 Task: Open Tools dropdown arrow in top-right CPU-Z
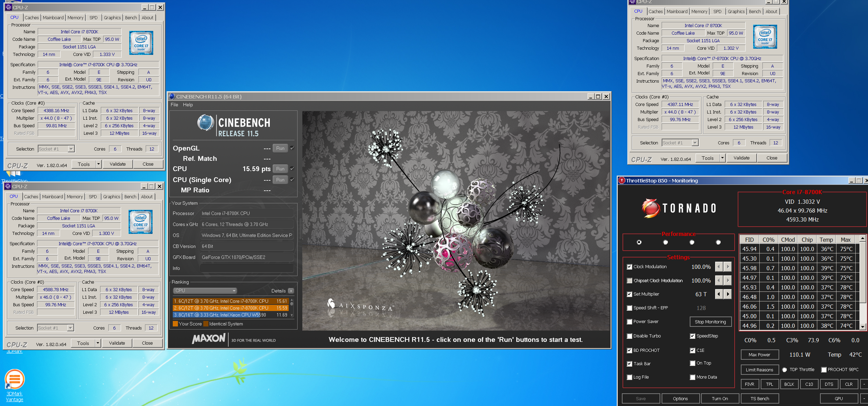pyautogui.click(x=722, y=158)
